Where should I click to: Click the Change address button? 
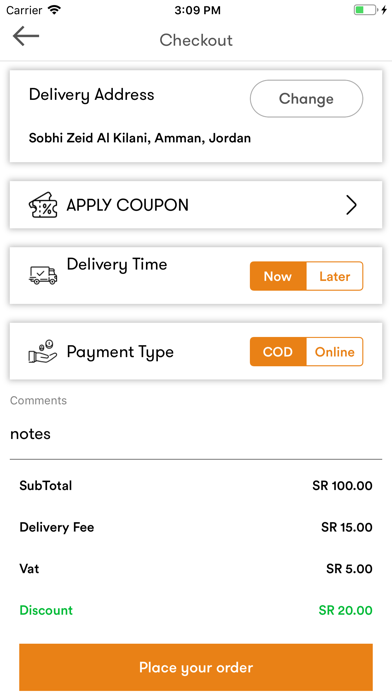(306, 99)
